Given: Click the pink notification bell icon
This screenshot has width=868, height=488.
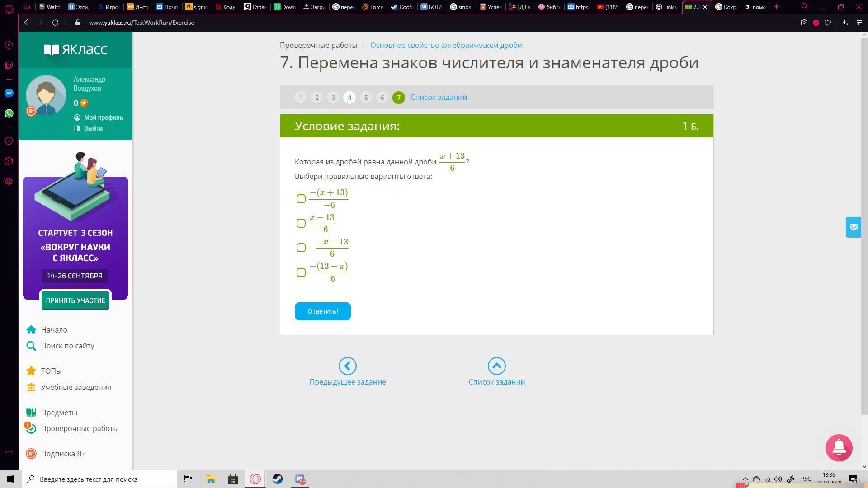Looking at the screenshot, I should click(x=839, y=447).
